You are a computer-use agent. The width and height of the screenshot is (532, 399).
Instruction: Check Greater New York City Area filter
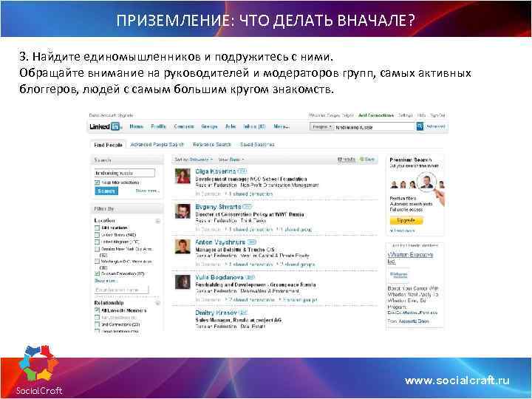97,249
